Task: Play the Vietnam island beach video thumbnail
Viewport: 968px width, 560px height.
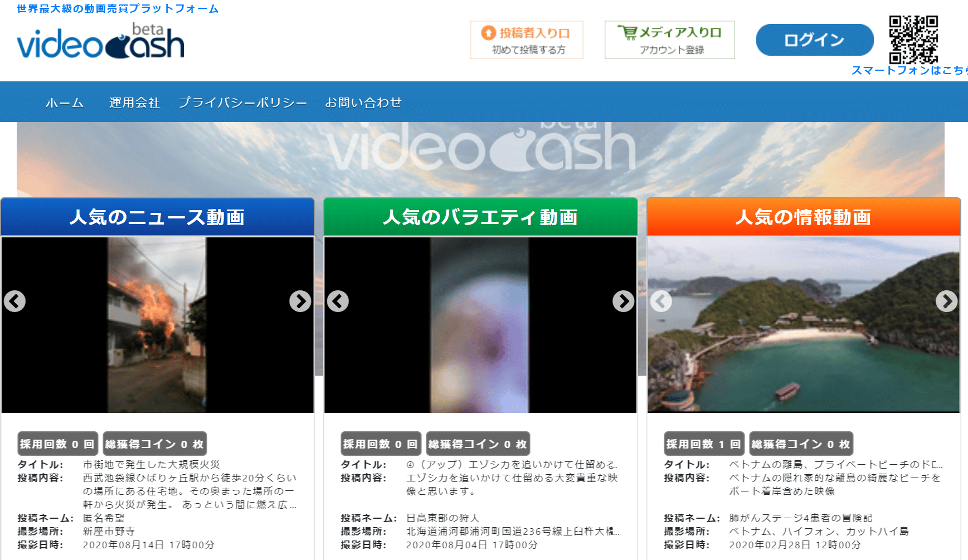Action: 804,325
